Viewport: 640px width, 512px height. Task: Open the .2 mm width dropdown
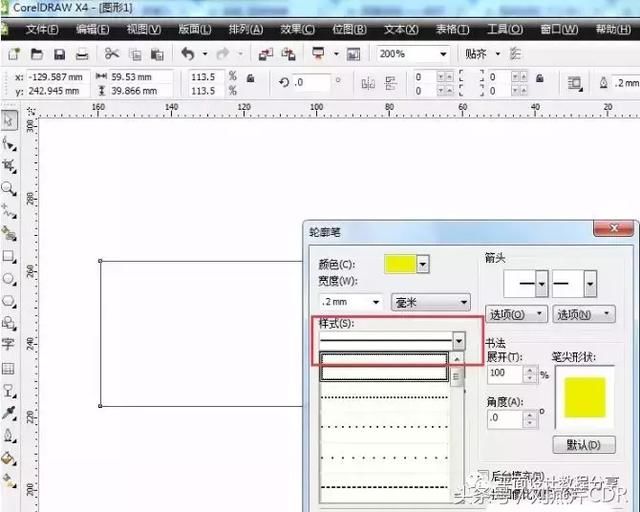click(x=376, y=303)
